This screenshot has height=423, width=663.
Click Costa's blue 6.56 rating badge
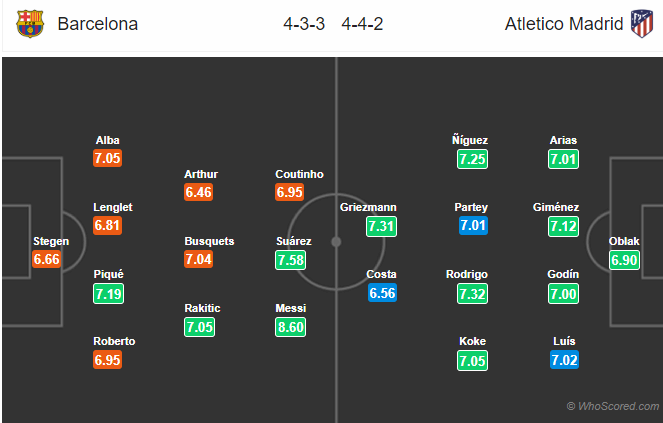click(382, 292)
